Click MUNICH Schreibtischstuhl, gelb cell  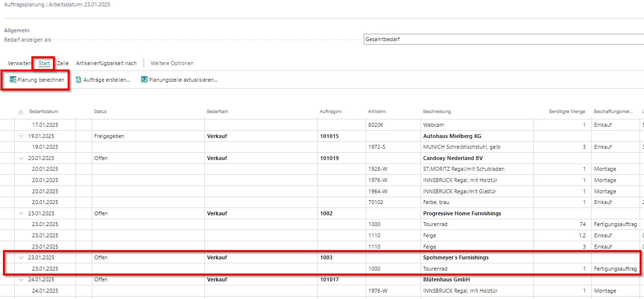click(461, 147)
